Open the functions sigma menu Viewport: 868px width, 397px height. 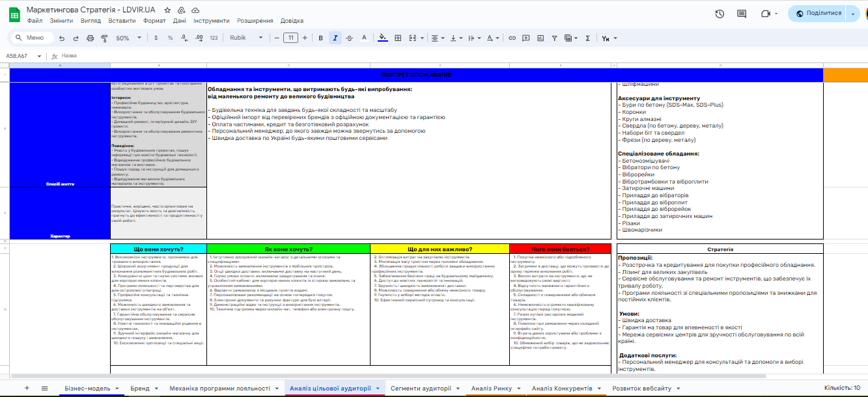(588, 38)
